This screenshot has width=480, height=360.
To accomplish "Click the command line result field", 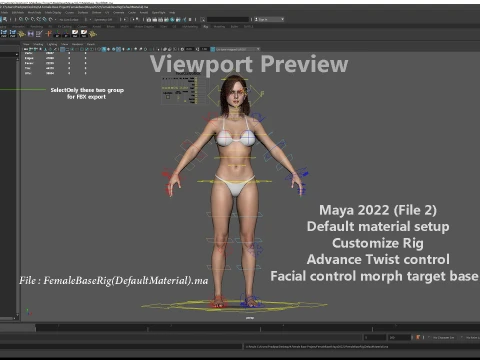I will [x=362, y=347].
